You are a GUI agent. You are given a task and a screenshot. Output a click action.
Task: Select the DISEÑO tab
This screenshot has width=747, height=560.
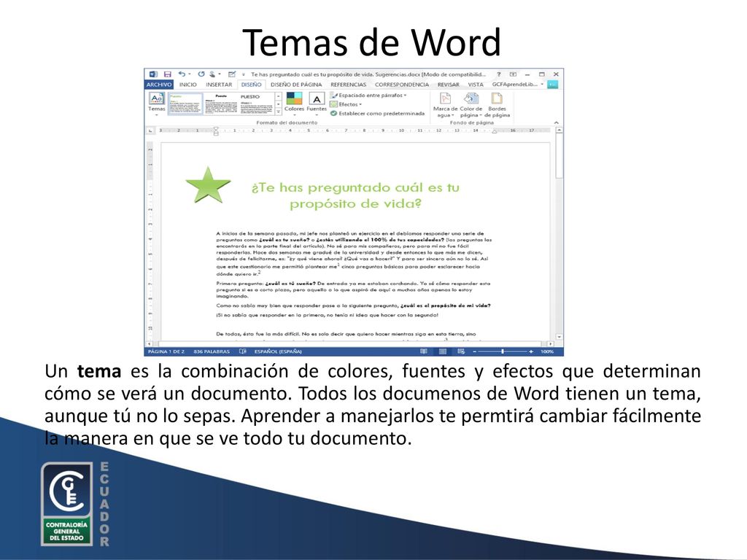click(251, 85)
